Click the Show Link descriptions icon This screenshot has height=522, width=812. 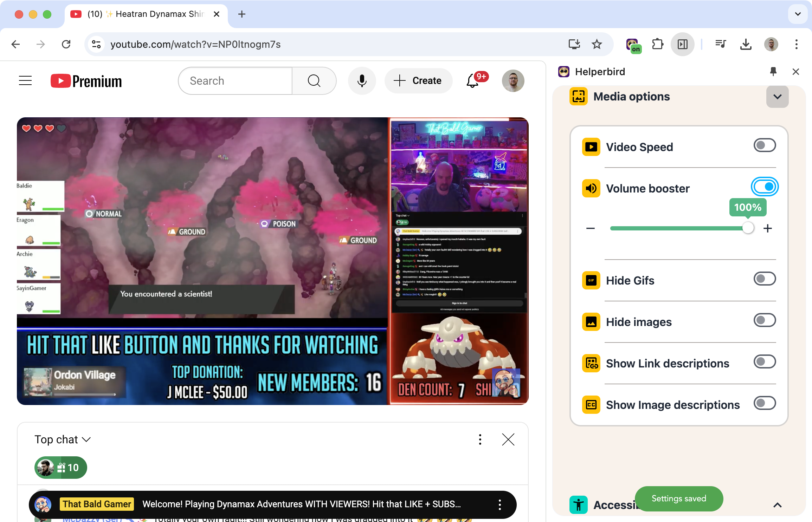pyautogui.click(x=591, y=363)
